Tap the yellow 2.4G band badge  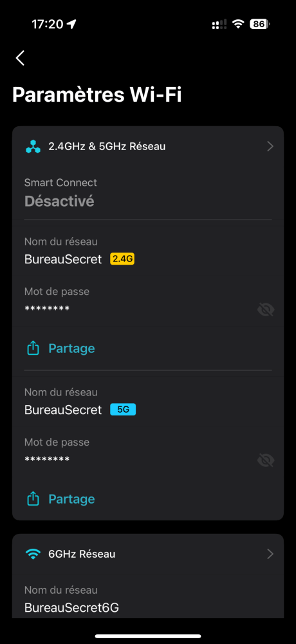point(122,260)
